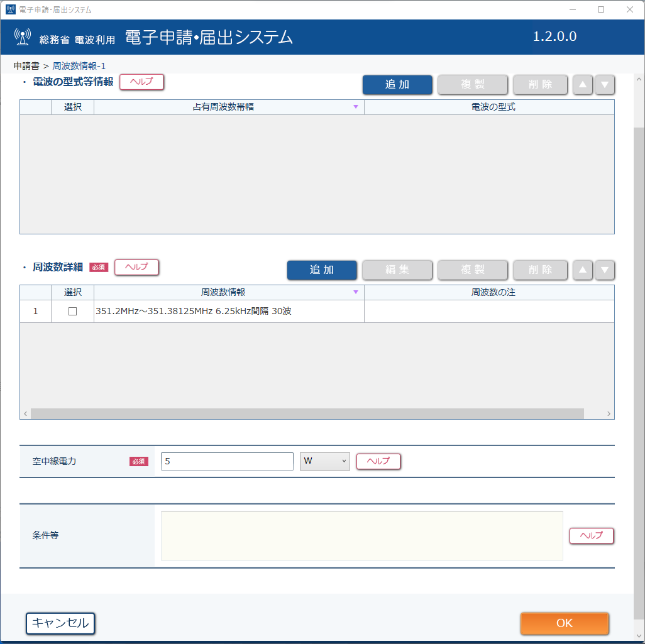Screen dimensions: 645x644
Task: Click the radio tower logo icon
Action: tap(23, 37)
